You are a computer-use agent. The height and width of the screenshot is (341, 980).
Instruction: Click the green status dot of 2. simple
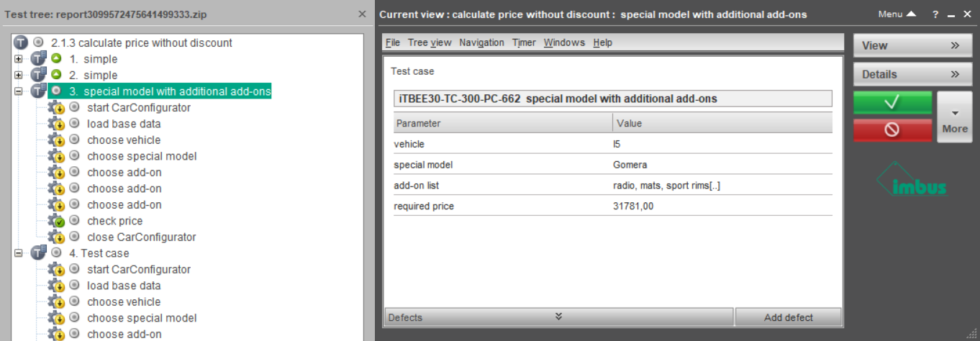click(x=56, y=74)
